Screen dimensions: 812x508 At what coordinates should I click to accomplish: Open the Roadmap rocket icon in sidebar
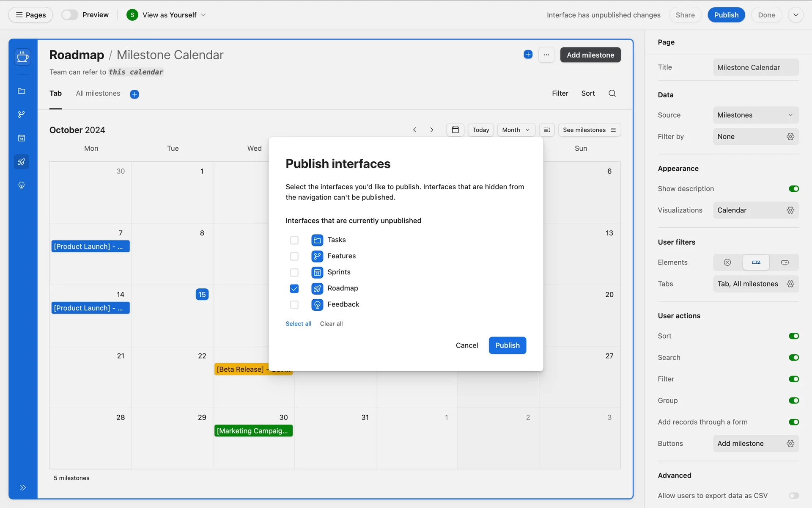[22, 162]
